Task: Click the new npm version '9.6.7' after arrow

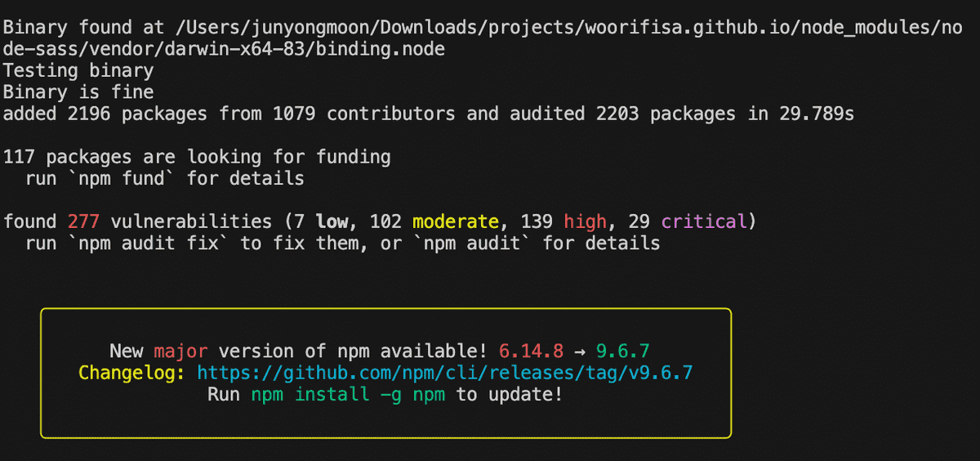Action: [x=623, y=351]
